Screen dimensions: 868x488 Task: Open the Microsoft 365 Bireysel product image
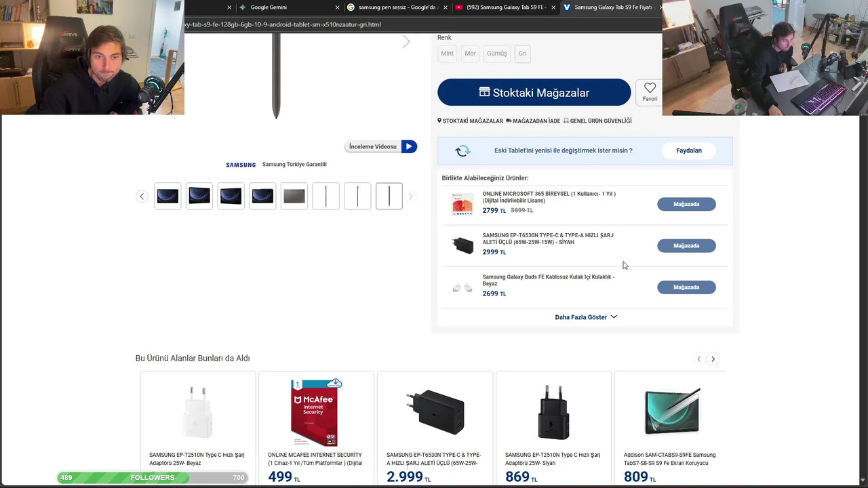click(462, 204)
